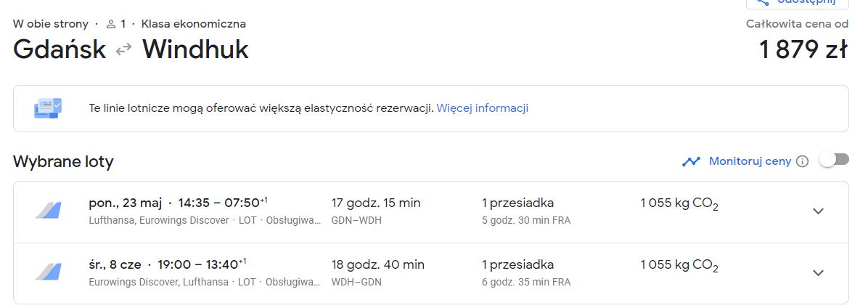Click the flexible booking ticket icon
The image size is (868, 308).
(48, 108)
